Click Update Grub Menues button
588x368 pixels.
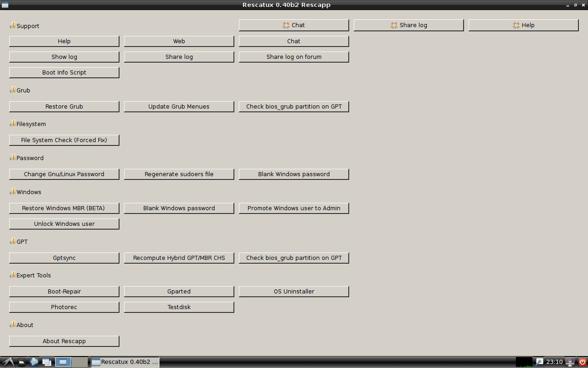coord(179,107)
